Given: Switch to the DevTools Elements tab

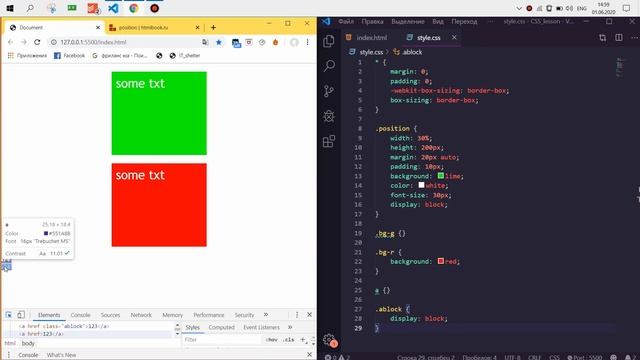Looking at the screenshot, I should [49, 315].
